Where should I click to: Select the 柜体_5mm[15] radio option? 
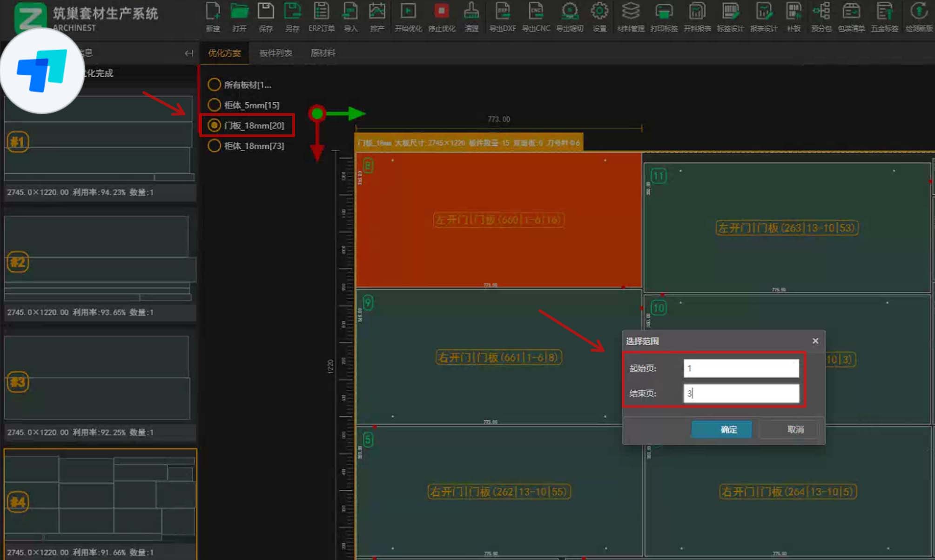(x=214, y=105)
